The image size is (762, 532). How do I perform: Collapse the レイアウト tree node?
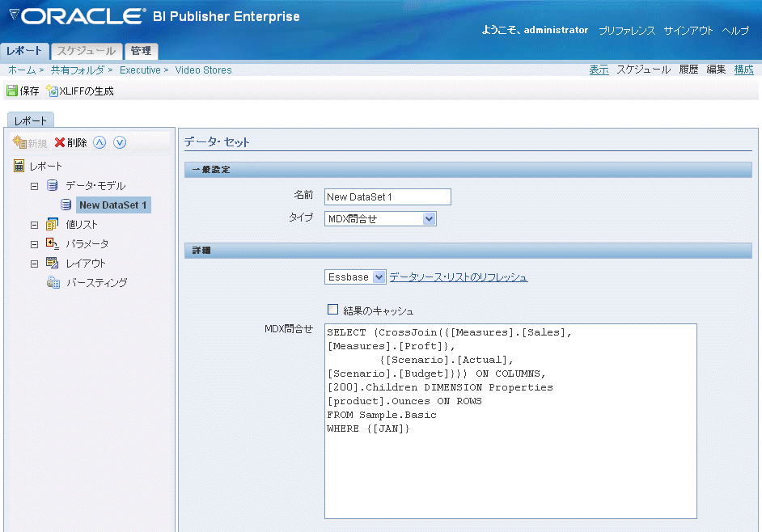[34, 264]
